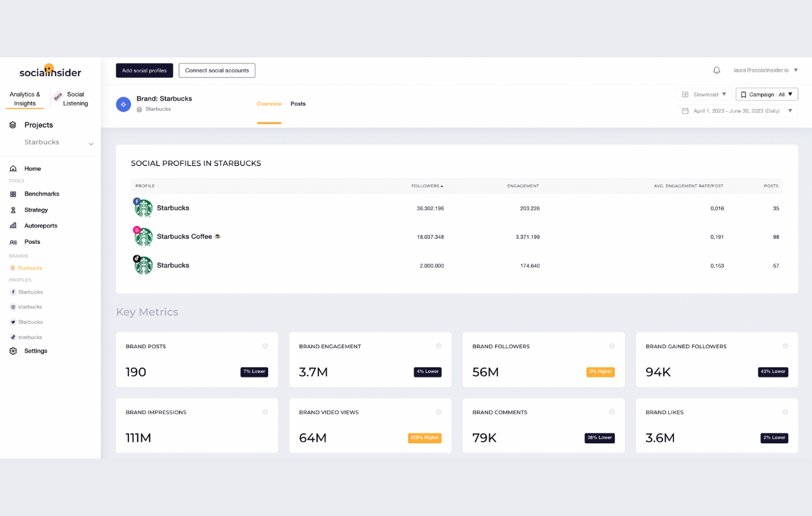Click the Facebook Starbucks logo thumbnail
Image resolution: width=812 pixels, height=516 pixels.
(x=143, y=208)
